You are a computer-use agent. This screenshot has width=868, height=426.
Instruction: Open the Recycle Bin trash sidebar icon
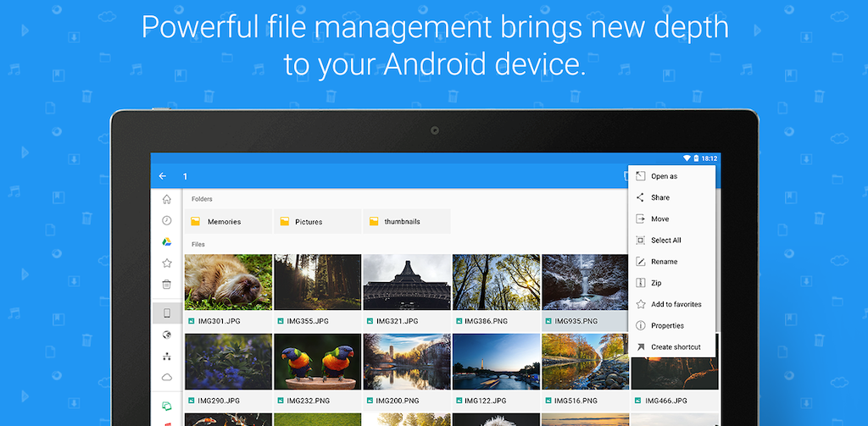click(167, 285)
